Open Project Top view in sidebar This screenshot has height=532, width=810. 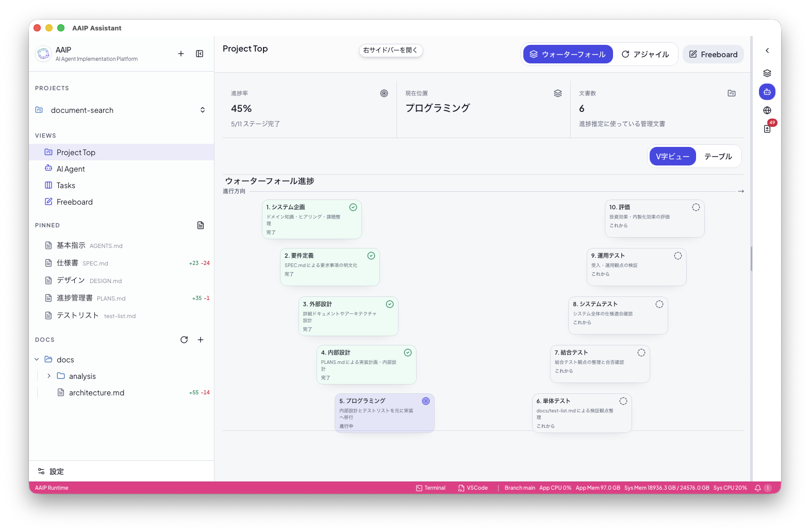(x=122, y=152)
